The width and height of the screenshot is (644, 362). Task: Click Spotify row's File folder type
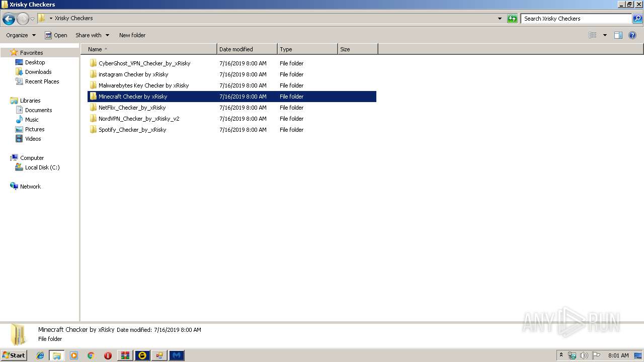click(x=292, y=130)
